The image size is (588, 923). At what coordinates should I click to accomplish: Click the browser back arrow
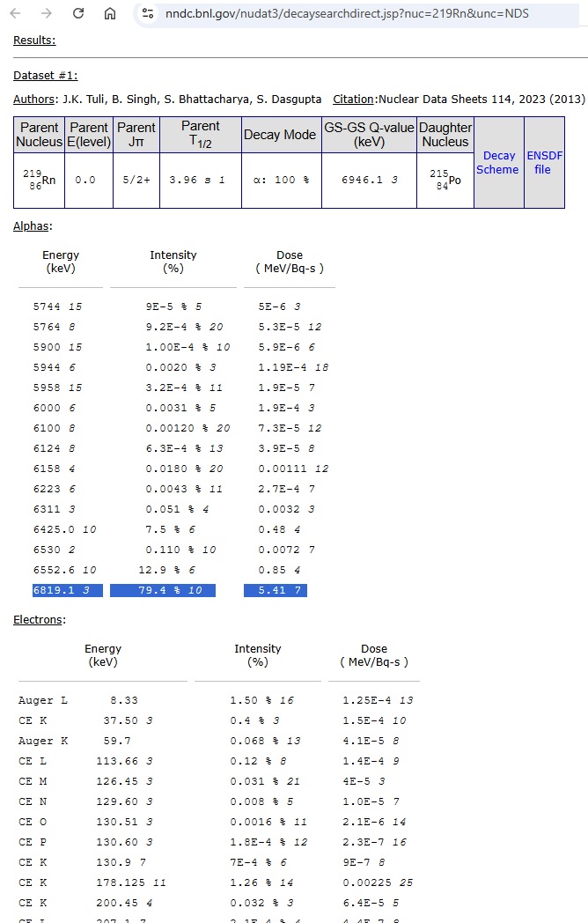point(15,13)
